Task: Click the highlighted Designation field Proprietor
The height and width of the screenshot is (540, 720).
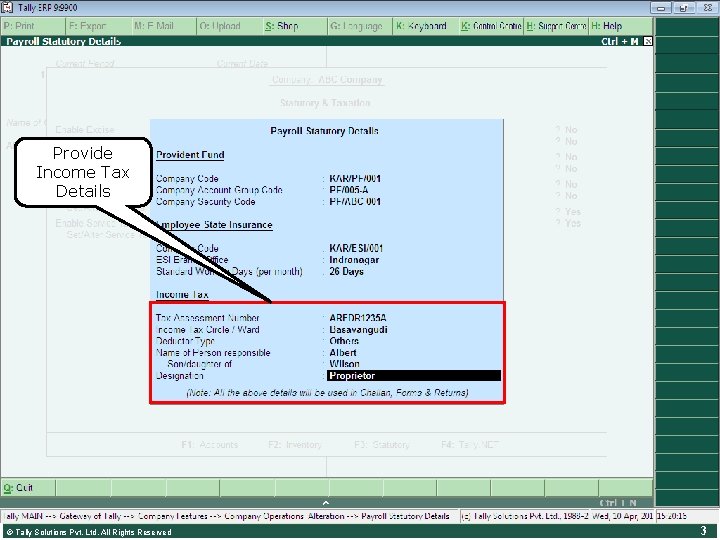Action: 414,376
